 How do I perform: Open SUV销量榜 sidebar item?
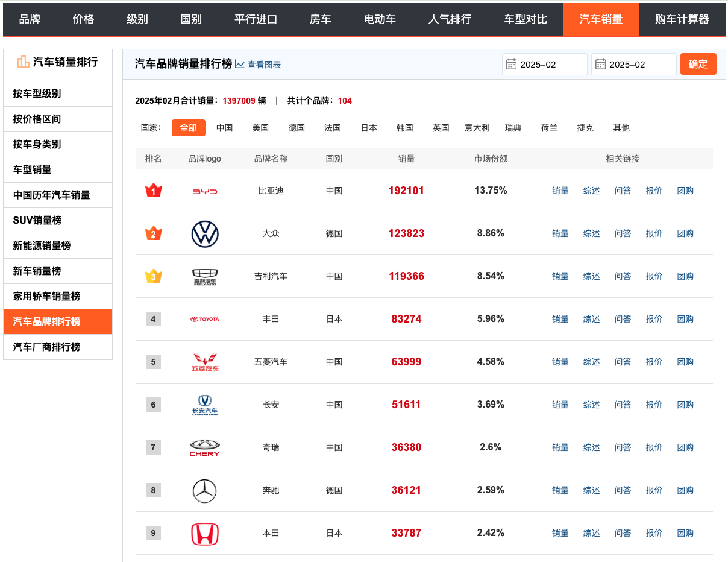click(58, 220)
